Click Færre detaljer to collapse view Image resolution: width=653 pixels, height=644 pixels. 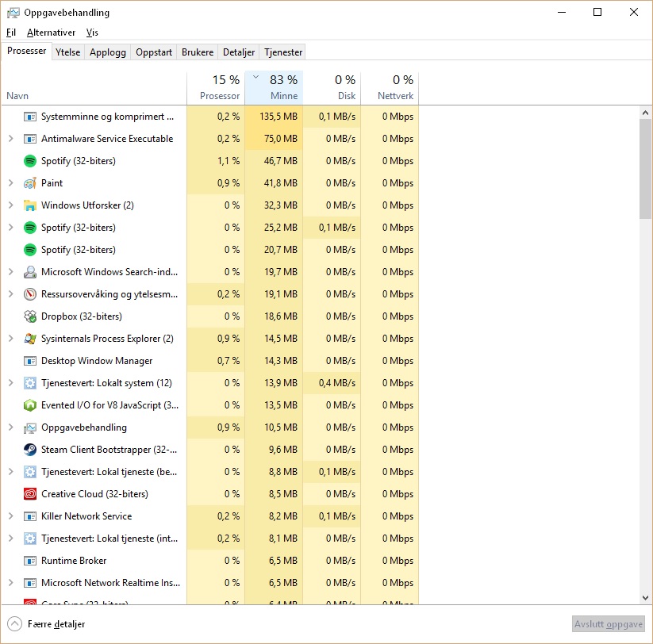46,624
